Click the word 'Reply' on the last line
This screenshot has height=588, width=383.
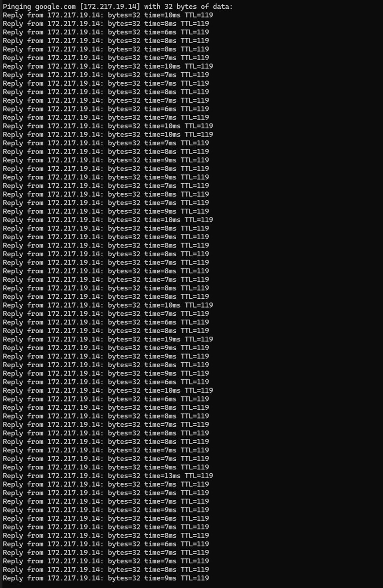(x=13, y=578)
